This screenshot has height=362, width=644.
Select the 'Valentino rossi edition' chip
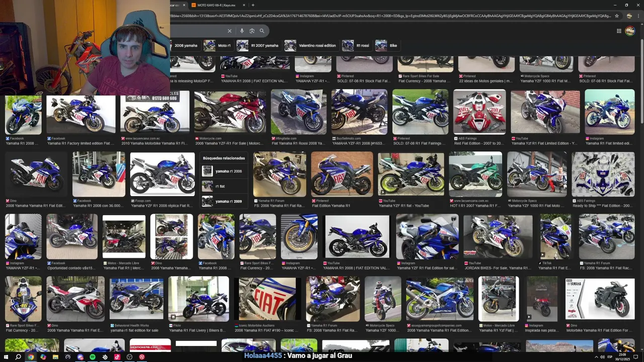(311, 45)
